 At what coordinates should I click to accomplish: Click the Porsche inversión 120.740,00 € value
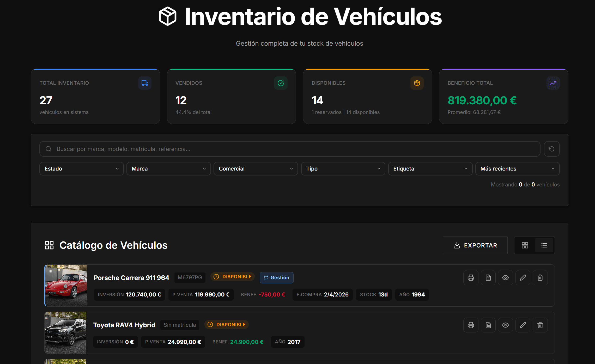(x=143, y=295)
